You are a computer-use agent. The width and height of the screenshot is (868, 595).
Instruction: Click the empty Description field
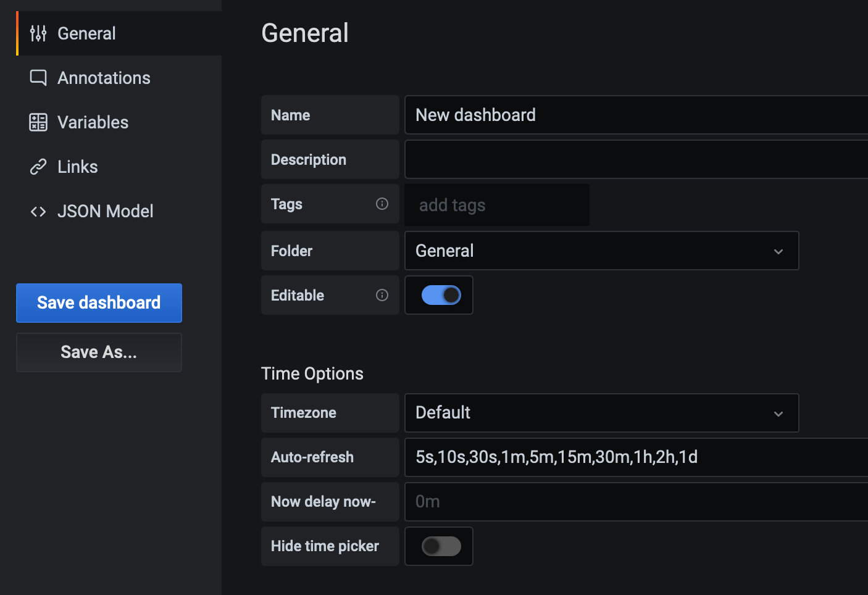pyautogui.click(x=617, y=159)
